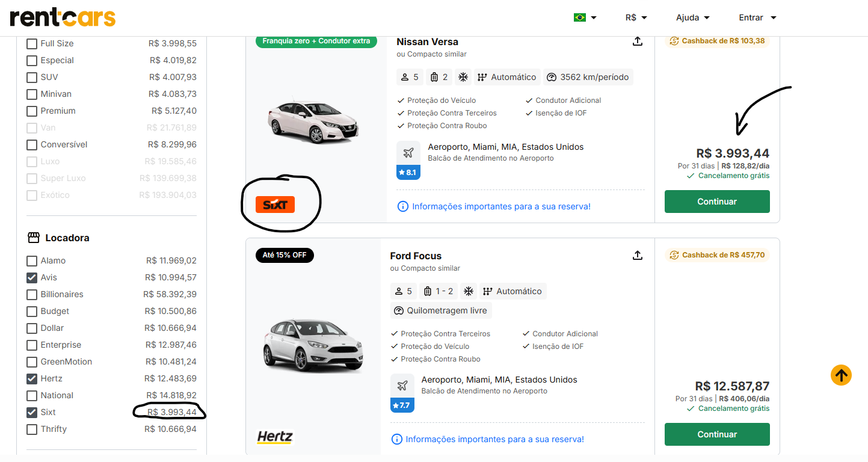Click the Sixt brand logo

click(275, 205)
